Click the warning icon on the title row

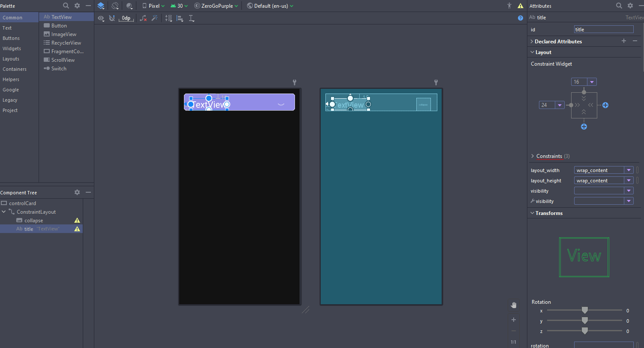pyautogui.click(x=77, y=229)
